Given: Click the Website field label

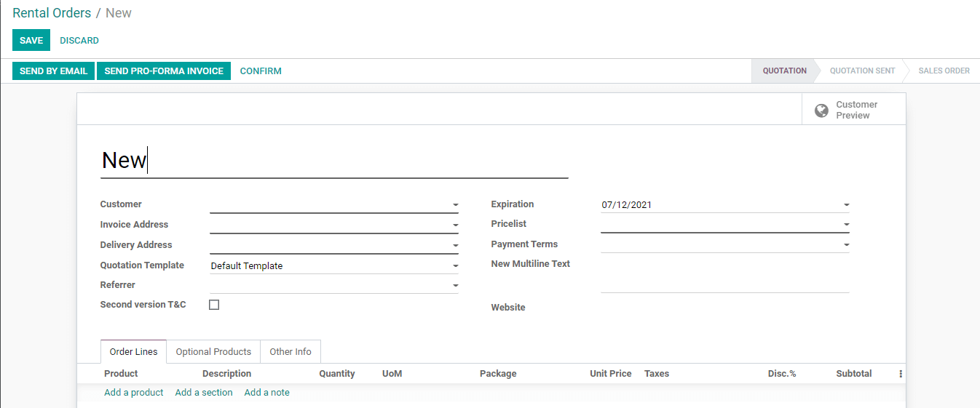Looking at the screenshot, I should [508, 308].
